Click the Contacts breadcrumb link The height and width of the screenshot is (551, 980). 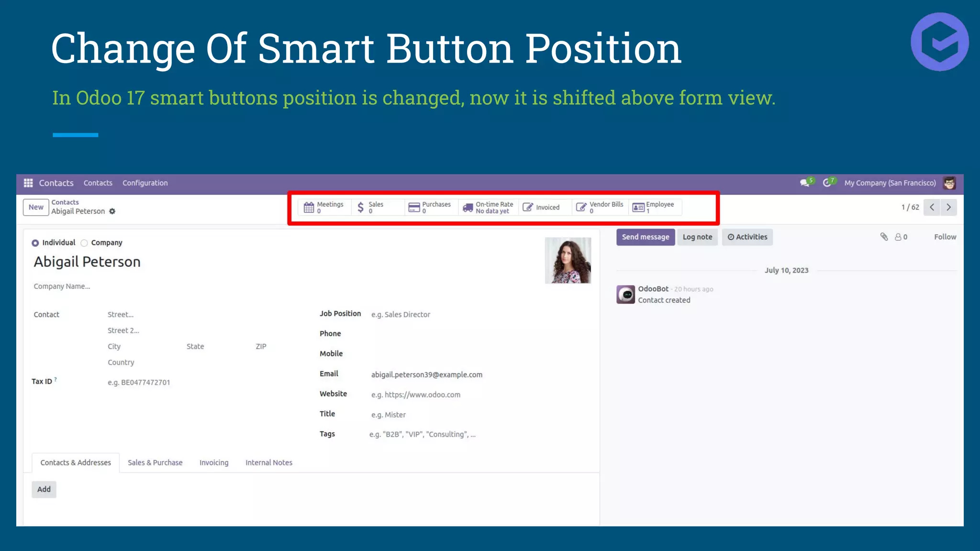click(65, 202)
